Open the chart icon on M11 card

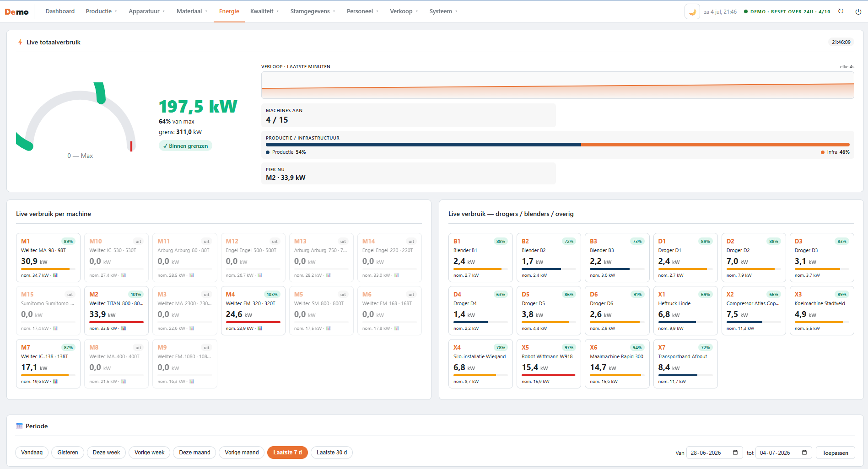coord(192,275)
